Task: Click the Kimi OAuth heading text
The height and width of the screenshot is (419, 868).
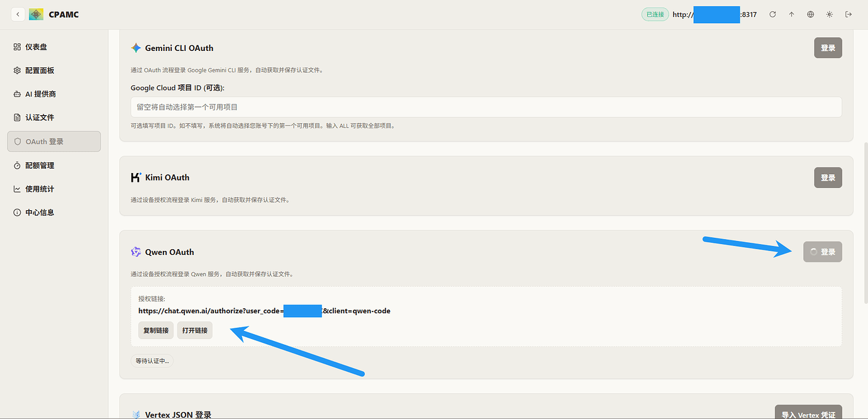Action: point(167,177)
